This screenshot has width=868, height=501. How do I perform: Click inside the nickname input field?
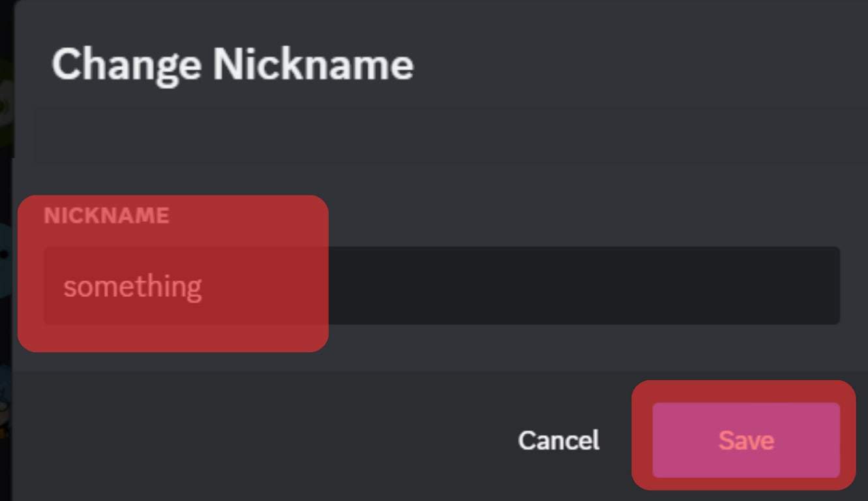click(456, 284)
